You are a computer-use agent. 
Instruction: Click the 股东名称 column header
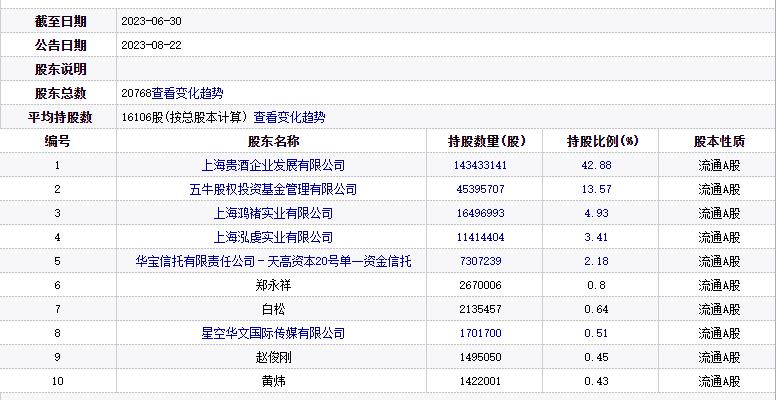click(x=273, y=141)
